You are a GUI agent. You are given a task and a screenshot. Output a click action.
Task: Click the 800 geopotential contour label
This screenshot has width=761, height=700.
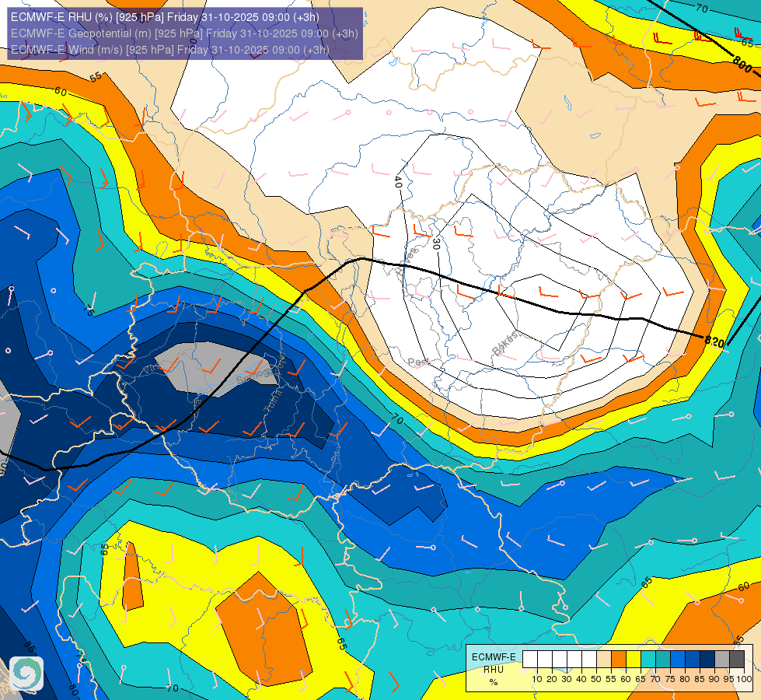pos(742,64)
